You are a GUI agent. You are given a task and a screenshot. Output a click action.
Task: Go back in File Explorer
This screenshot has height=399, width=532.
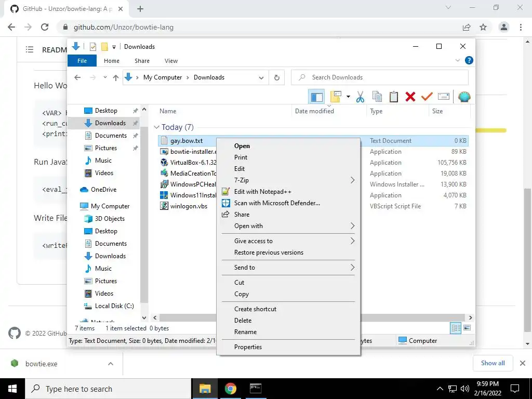click(x=78, y=77)
